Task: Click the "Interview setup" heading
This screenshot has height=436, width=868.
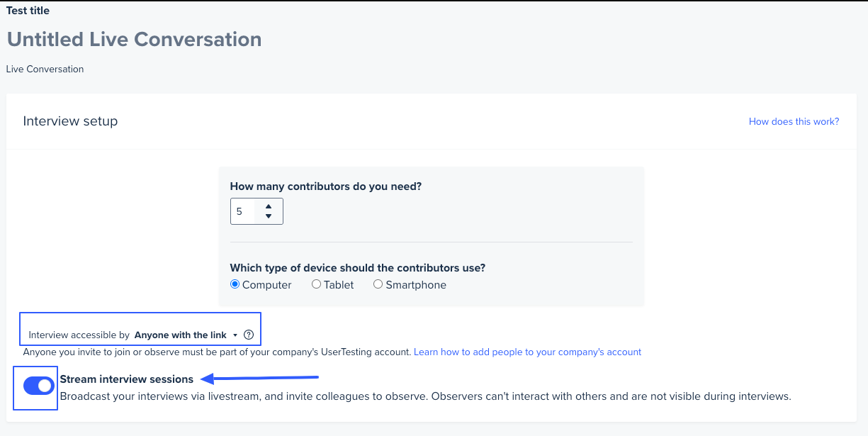Action: click(x=70, y=121)
